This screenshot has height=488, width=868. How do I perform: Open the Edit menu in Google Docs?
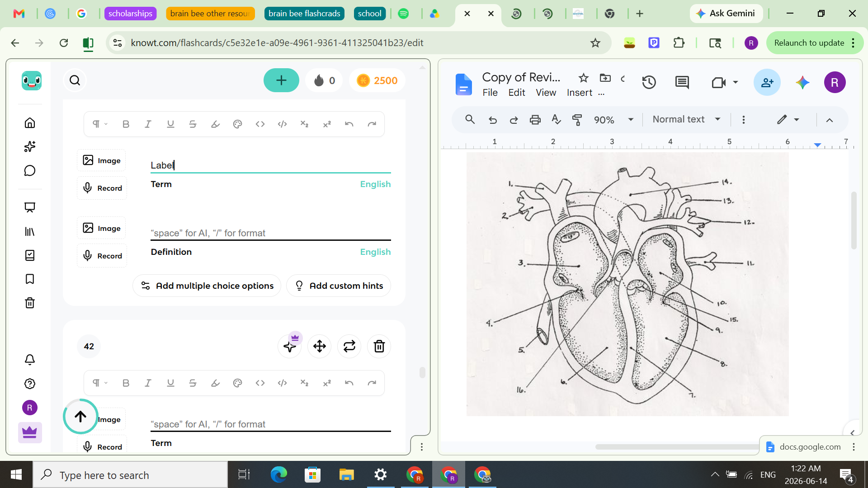point(517,93)
